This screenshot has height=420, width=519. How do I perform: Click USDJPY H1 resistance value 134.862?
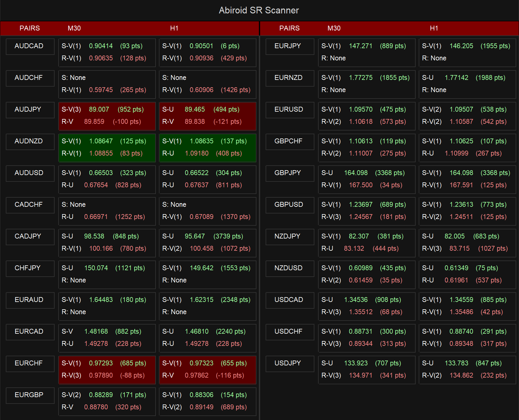tap(461, 375)
